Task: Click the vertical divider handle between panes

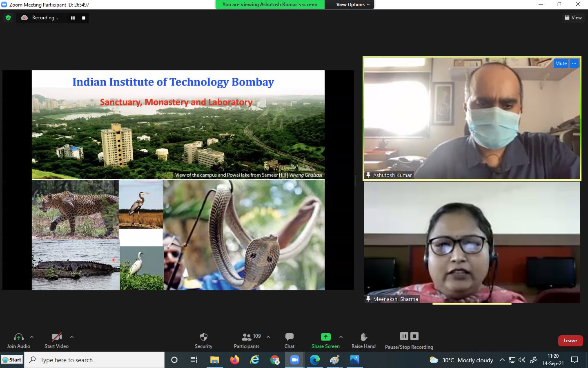Action: 356,180
